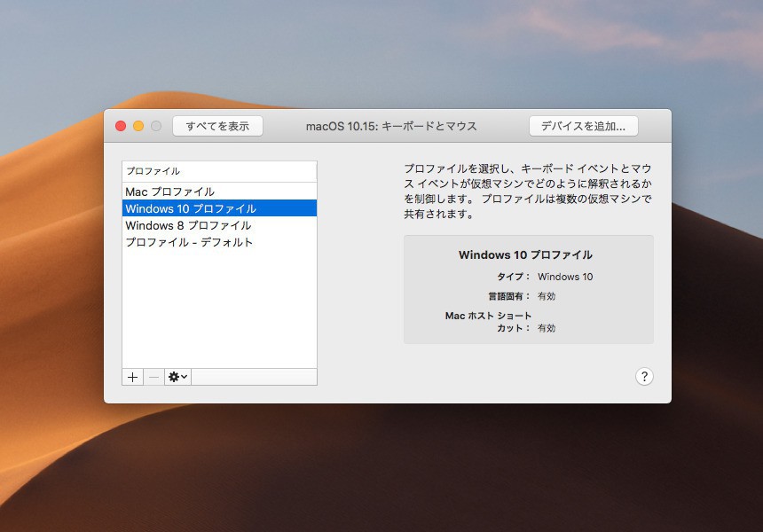The height and width of the screenshot is (532, 763).
Task: Click the Mac ホスト ショートカット value 有効
Action: pos(547,328)
